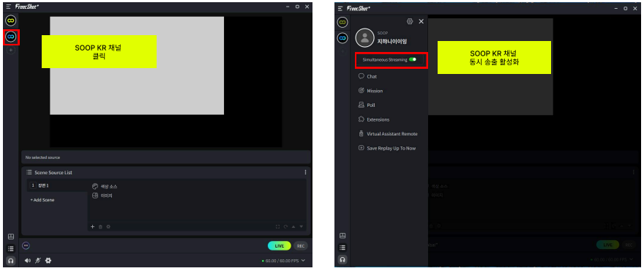Select the '이미지' source row
The height and width of the screenshot is (271, 644).
(x=102, y=196)
